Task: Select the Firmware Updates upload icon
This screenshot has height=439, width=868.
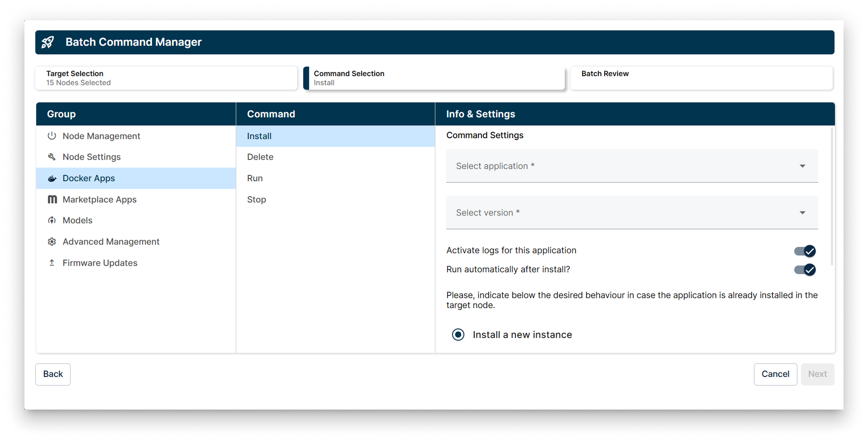Action: pyautogui.click(x=52, y=263)
